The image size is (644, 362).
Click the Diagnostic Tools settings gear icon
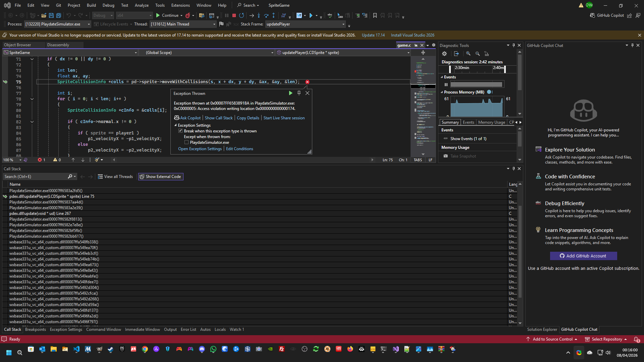444,54
